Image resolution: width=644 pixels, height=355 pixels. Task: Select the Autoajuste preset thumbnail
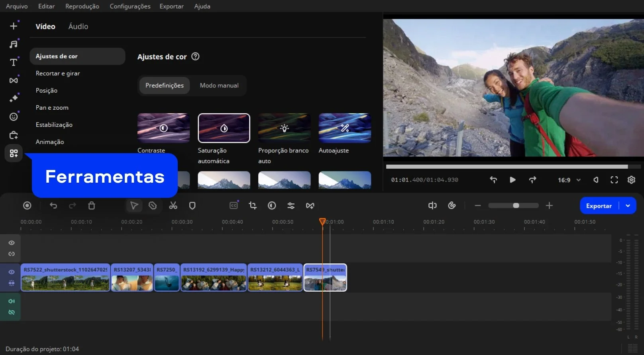345,128
